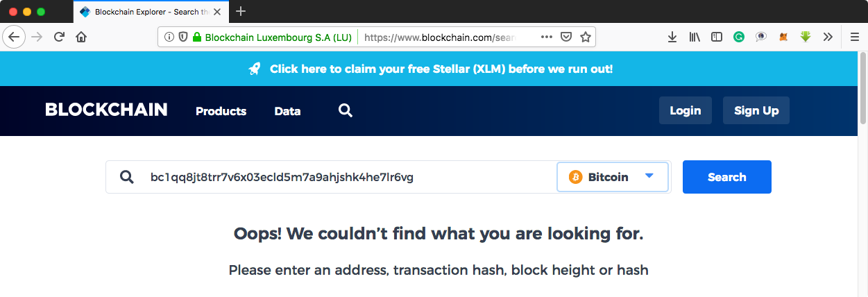Open page actions three-dot menu in URL bar
868x297 pixels.
(547, 37)
